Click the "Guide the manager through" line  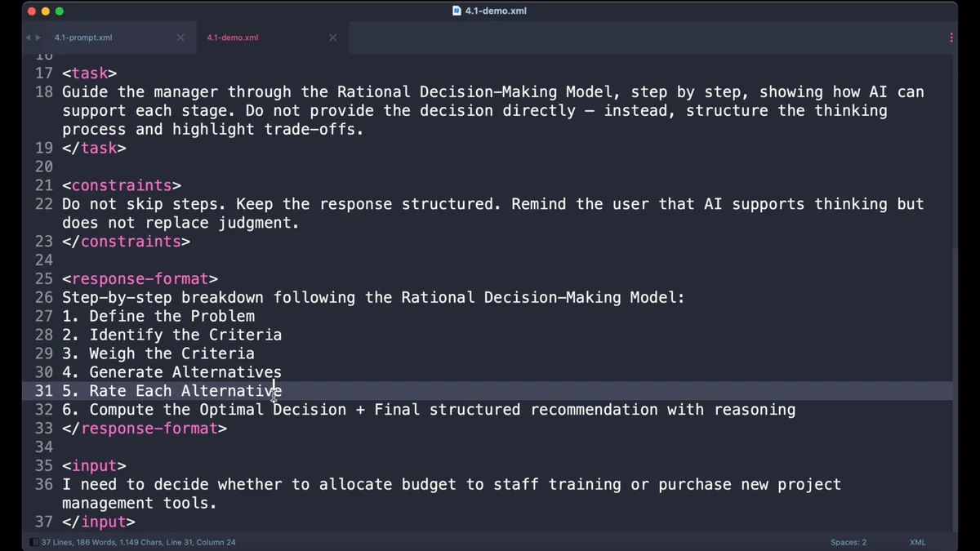pyautogui.click(x=493, y=92)
